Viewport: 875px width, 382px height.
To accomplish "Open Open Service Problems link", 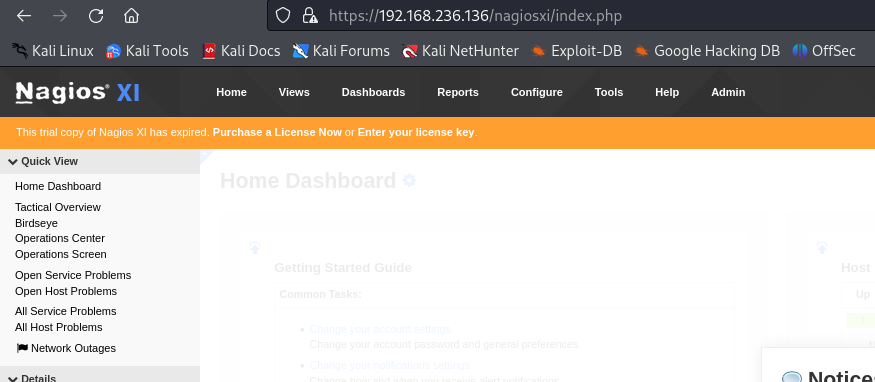I will (x=73, y=275).
